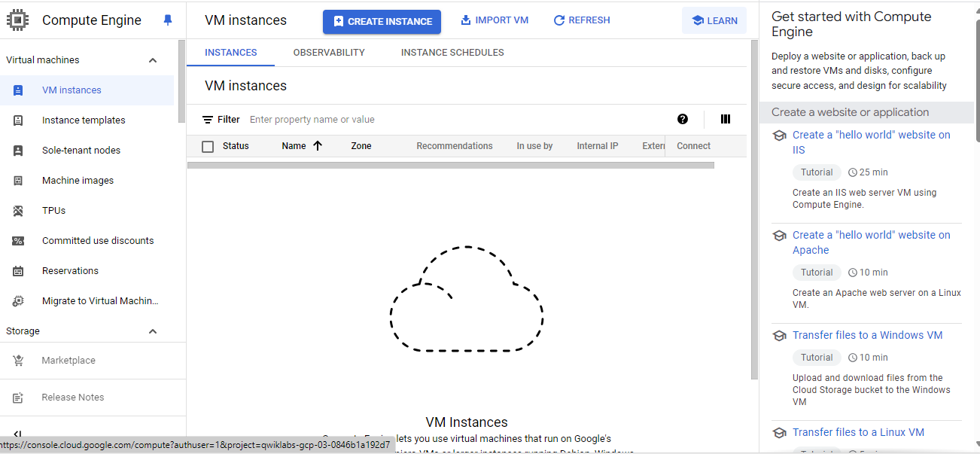Click the Reservations calendar icon
Image resolution: width=980 pixels, height=454 pixels.
pos(18,271)
